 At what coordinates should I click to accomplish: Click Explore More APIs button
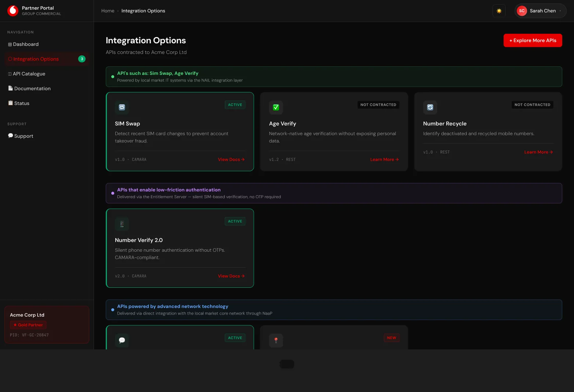pyautogui.click(x=533, y=40)
